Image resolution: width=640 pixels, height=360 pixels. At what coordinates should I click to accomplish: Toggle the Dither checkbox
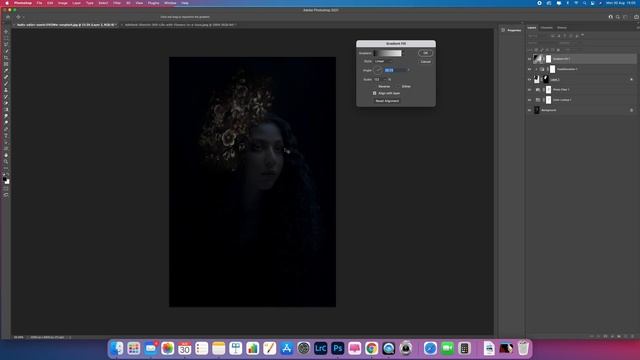coord(399,87)
